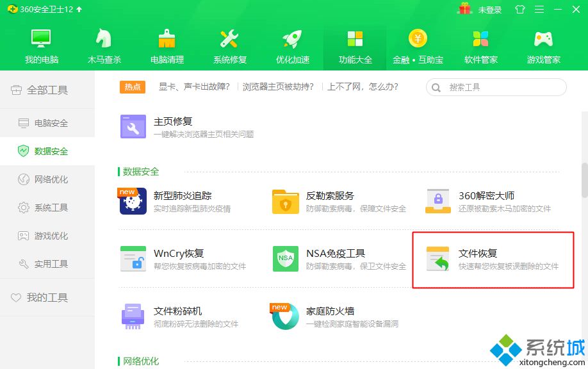Click 彻底粉碎无法删除的文件 description

coord(196,324)
